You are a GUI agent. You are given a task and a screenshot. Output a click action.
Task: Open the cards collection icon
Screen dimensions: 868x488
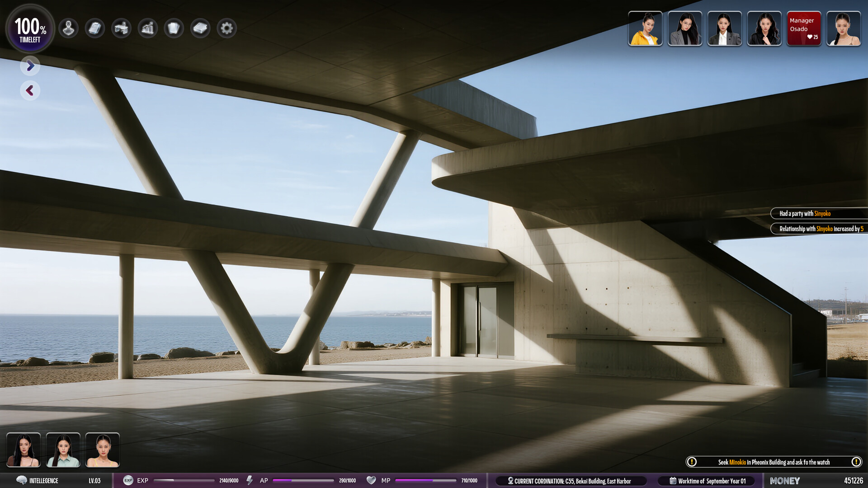174,28
